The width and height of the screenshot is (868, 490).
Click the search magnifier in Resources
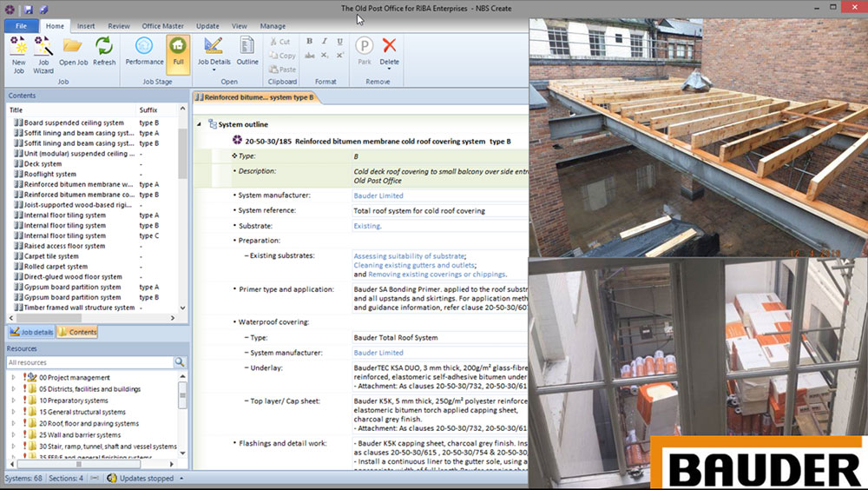point(180,362)
